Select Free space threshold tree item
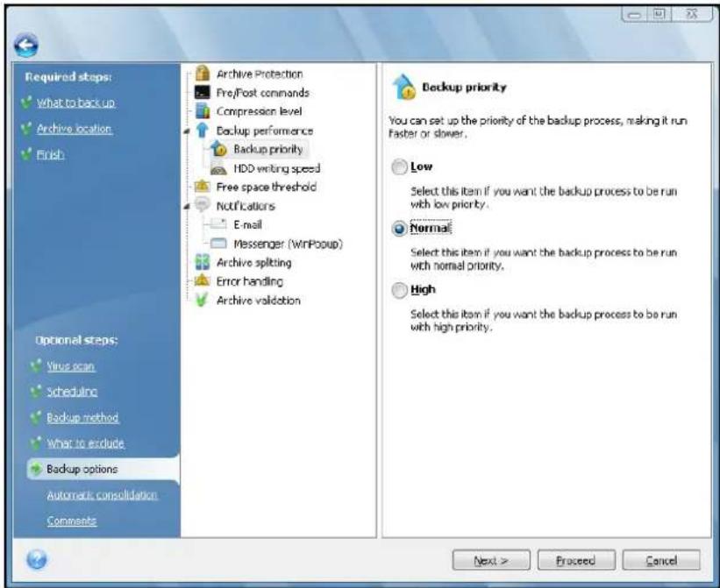This screenshot has height=588, width=720. pos(267,187)
